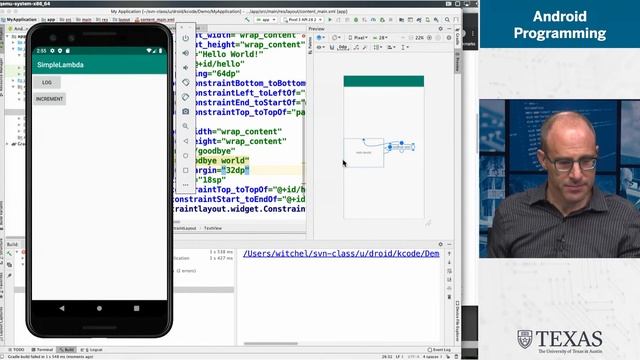Click the emulator sidebar back triangle icon

click(186, 141)
